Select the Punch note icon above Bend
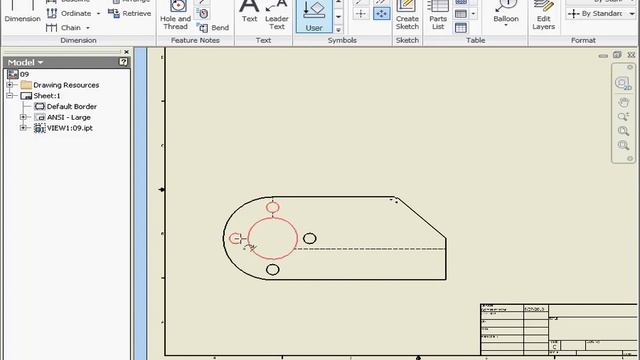The width and height of the screenshot is (640, 360). tap(202, 13)
